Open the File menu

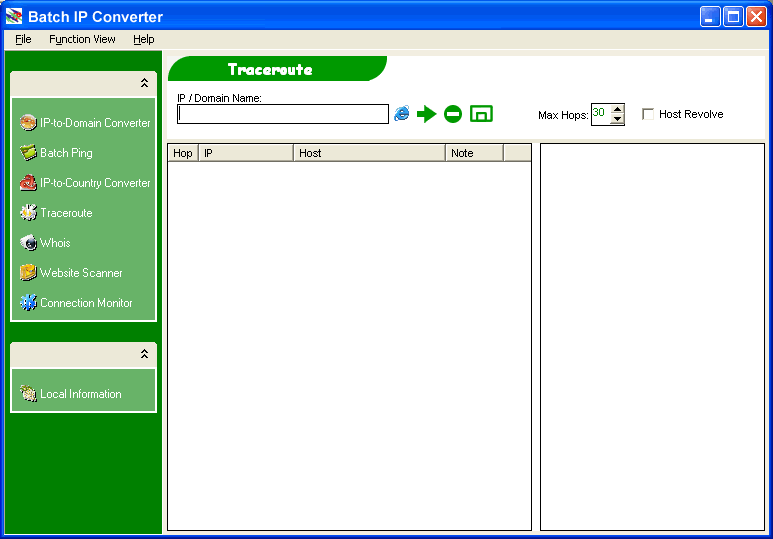coord(23,39)
